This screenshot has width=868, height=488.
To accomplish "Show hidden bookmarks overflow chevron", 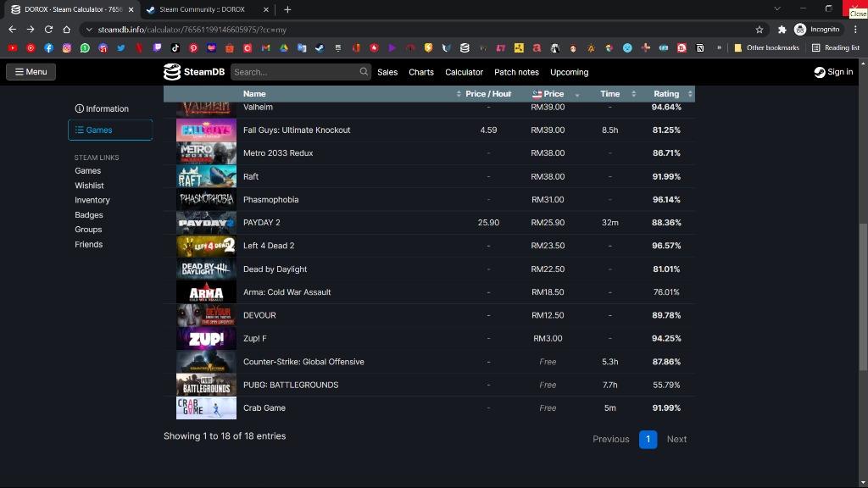I will click(x=719, y=48).
